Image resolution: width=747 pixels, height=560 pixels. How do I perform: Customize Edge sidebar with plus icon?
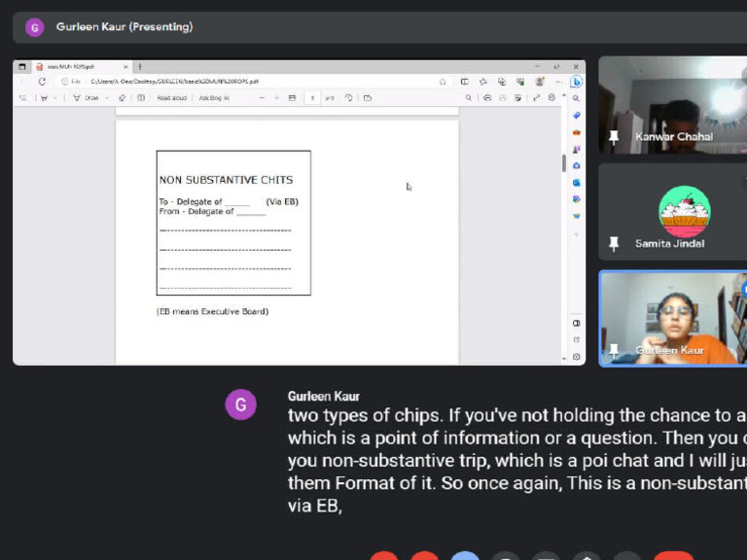[576, 233]
